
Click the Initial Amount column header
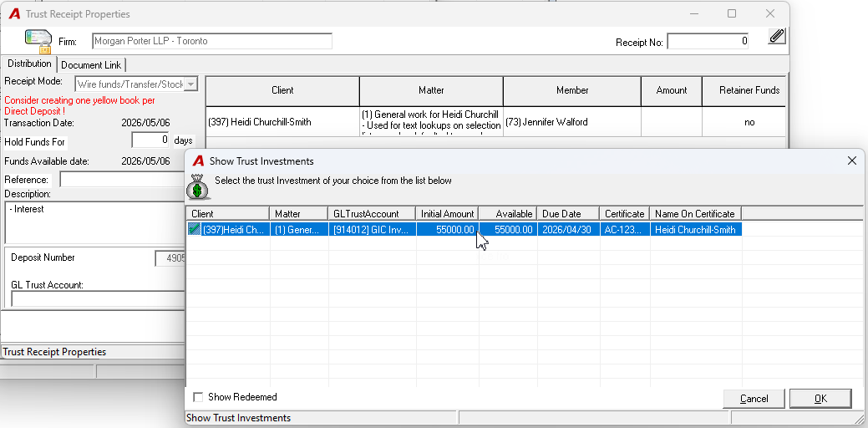tap(447, 214)
